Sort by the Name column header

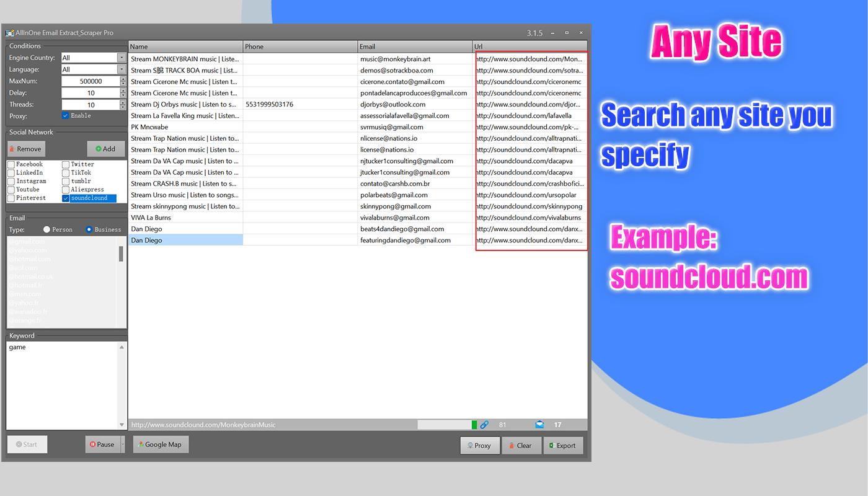coord(185,46)
